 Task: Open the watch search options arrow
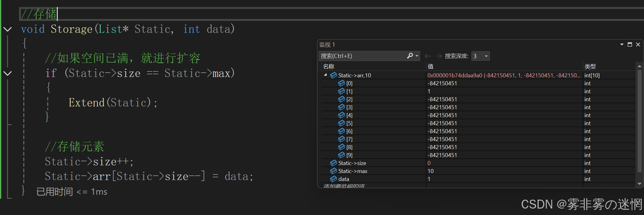[x=417, y=56]
